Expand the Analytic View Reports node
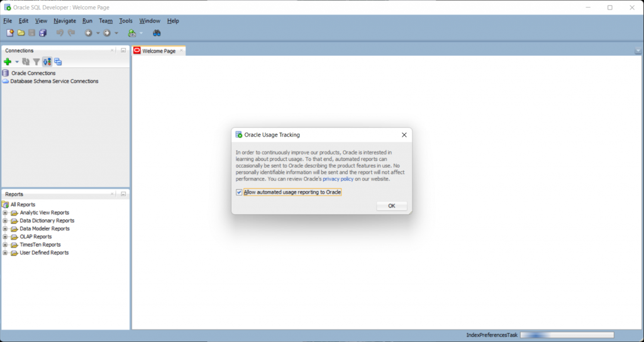 tap(5, 212)
